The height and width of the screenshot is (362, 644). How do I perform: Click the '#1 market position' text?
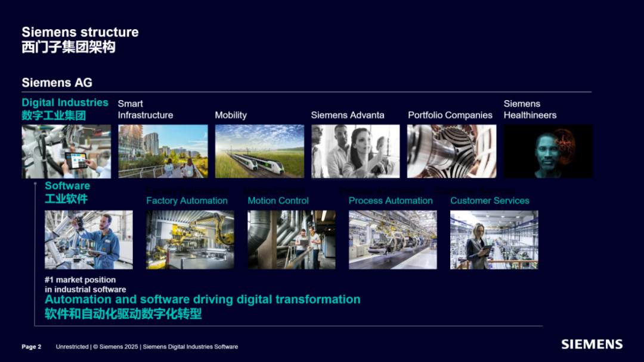click(80, 280)
